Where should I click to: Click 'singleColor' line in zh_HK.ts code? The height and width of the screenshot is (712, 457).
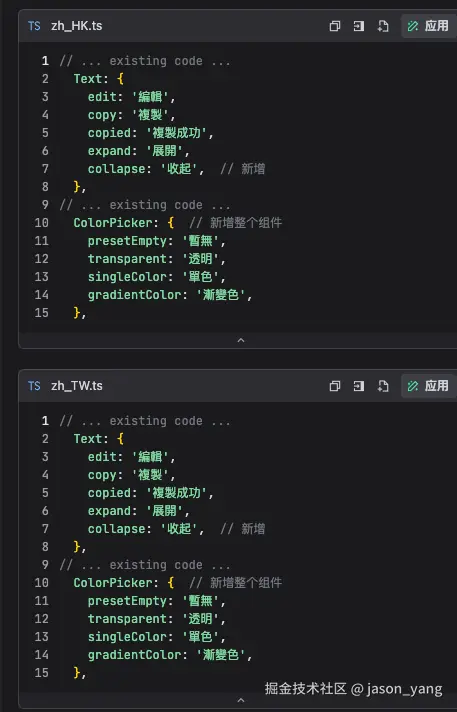click(x=157, y=277)
